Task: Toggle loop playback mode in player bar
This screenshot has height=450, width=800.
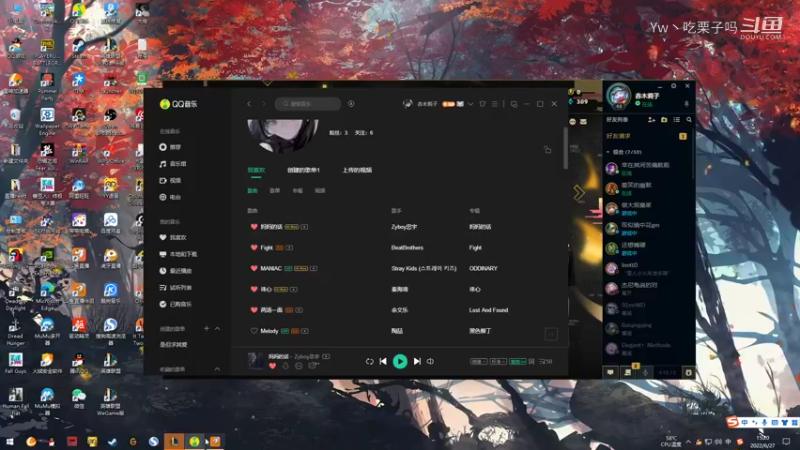Action: [x=369, y=361]
